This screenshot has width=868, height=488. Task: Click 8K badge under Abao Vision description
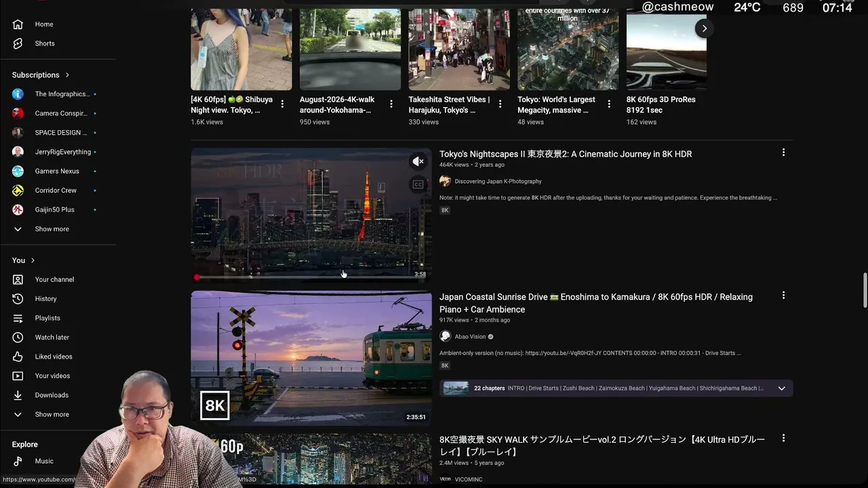click(445, 366)
